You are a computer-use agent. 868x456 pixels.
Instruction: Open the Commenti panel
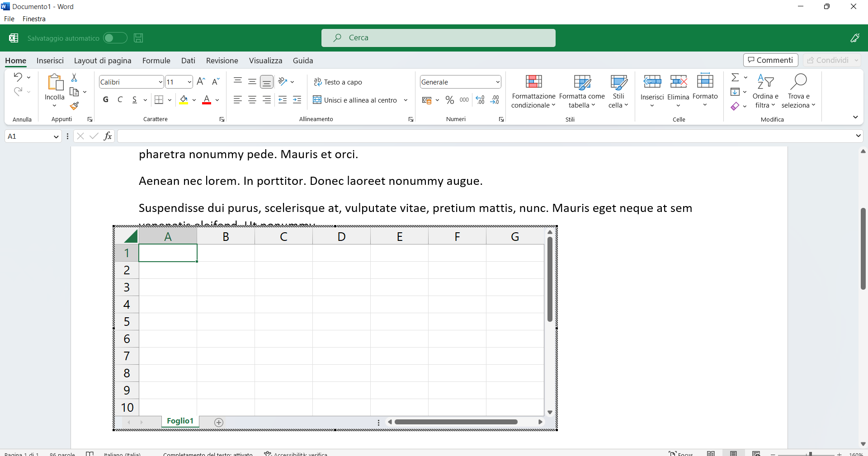[770, 60]
